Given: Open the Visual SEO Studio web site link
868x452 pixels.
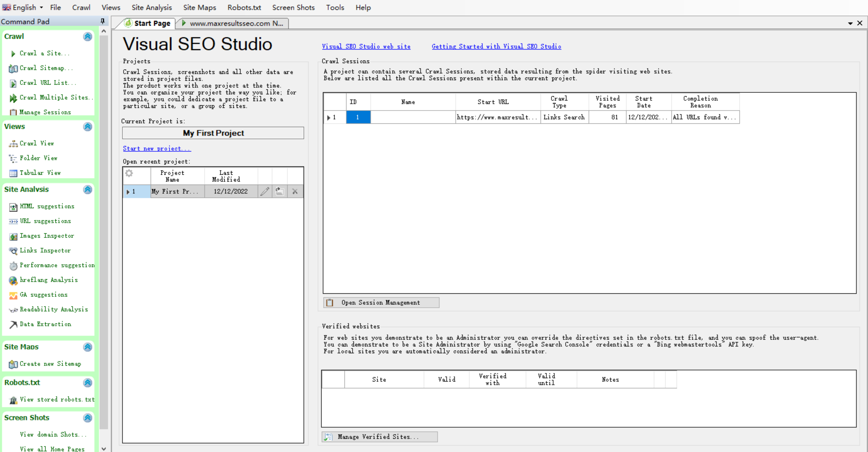Looking at the screenshot, I should coord(366,46).
